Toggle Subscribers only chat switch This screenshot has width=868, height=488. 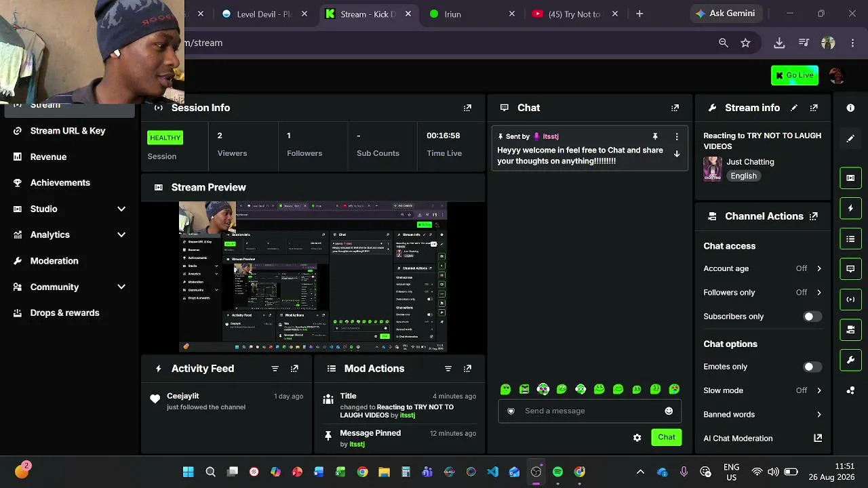812,317
